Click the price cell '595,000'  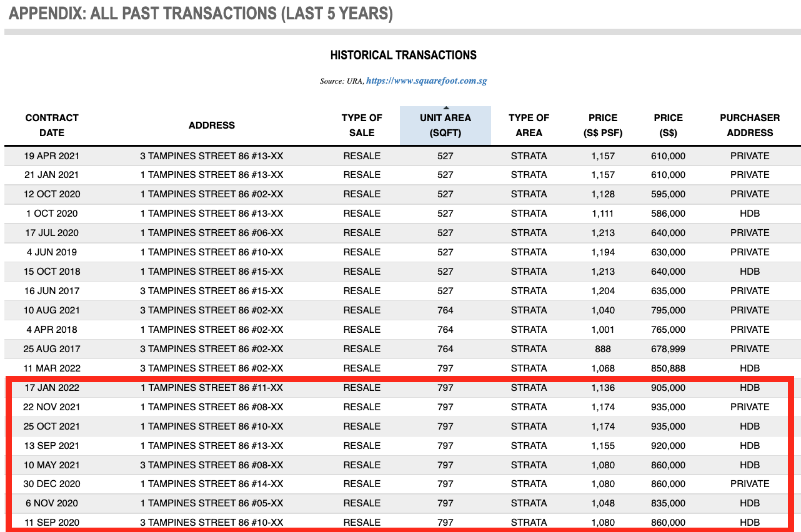668,194
